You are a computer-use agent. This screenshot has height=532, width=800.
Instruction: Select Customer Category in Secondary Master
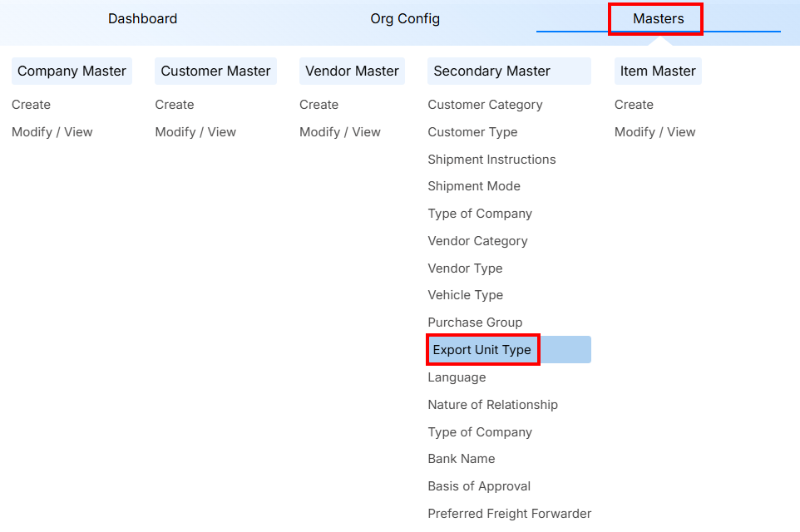click(485, 105)
